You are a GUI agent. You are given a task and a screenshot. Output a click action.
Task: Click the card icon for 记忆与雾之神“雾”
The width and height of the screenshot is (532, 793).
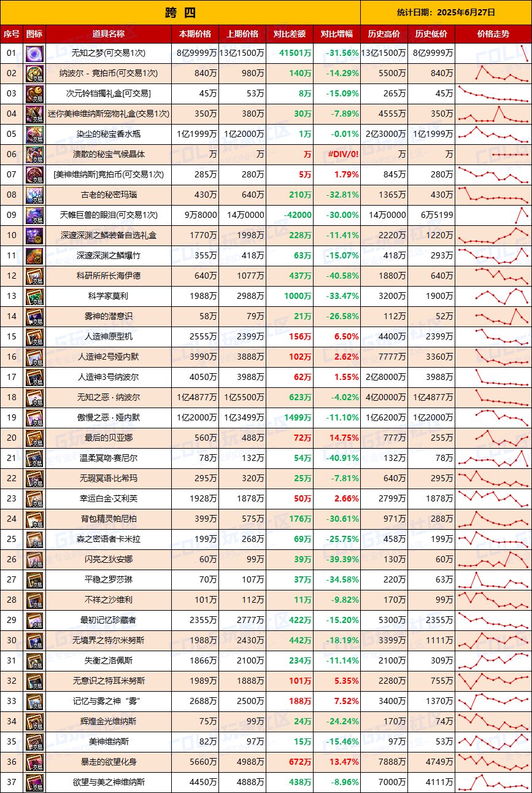click(x=34, y=702)
